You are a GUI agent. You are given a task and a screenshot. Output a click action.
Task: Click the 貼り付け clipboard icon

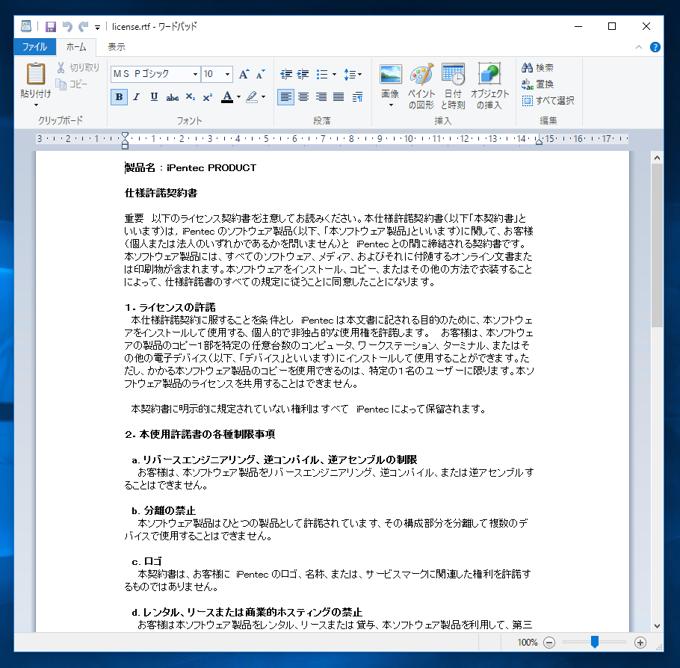[x=36, y=74]
